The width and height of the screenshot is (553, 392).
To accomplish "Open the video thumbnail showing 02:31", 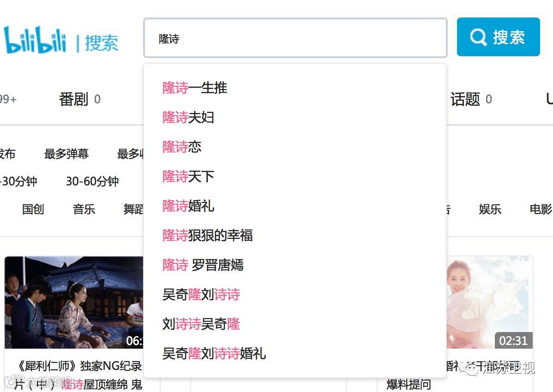I will coord(489,303).
